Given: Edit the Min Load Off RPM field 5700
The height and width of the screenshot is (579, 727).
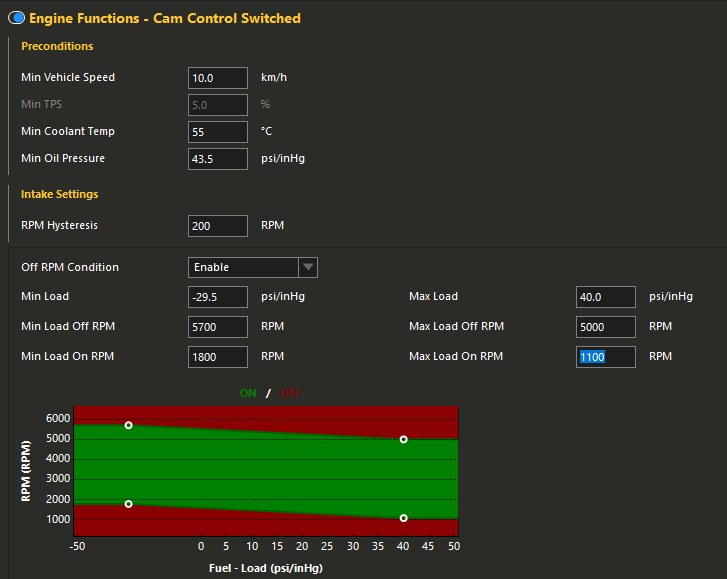Looking at the screenshot, I should (217, 327).
